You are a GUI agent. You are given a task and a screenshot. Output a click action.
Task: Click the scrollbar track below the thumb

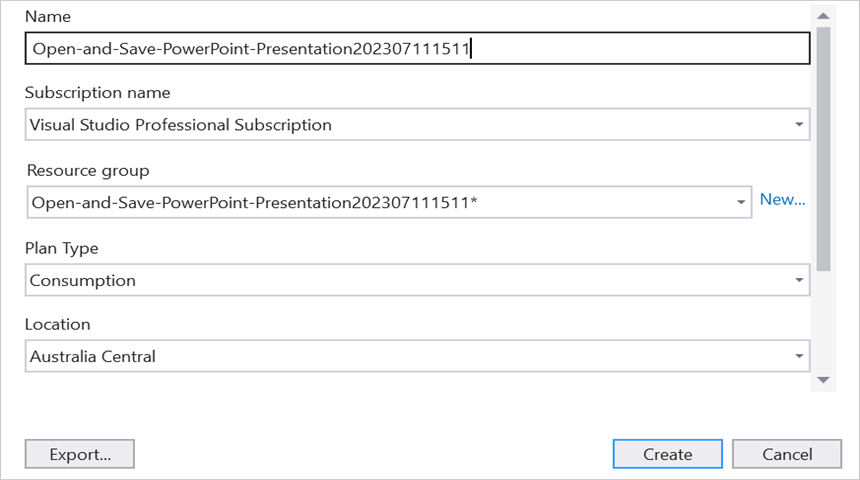[x=823, y=320]
